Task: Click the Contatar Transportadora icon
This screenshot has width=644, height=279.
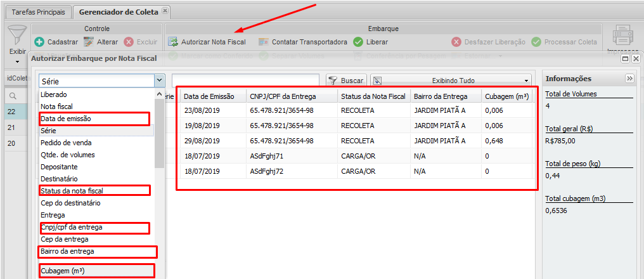Action: pos(263,42)
